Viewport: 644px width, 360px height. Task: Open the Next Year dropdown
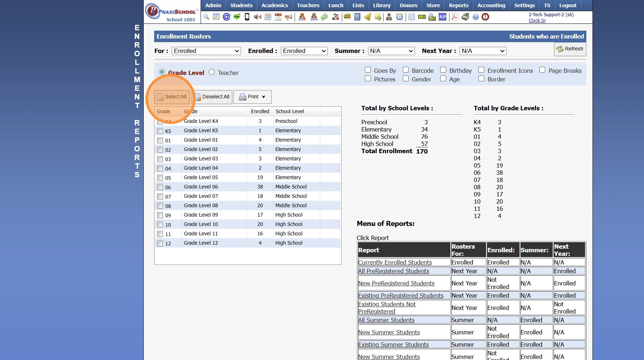coord(483,51)
